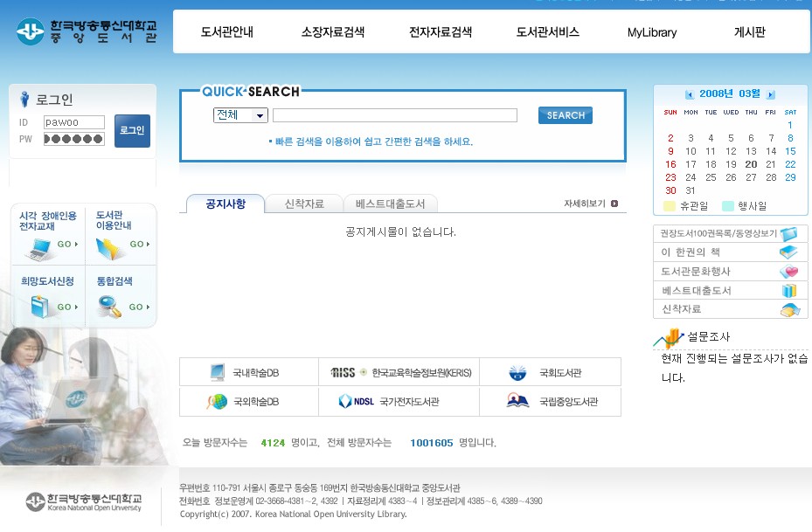Open the 권장도서100권목록/동영상보기 link

(718, 233)
